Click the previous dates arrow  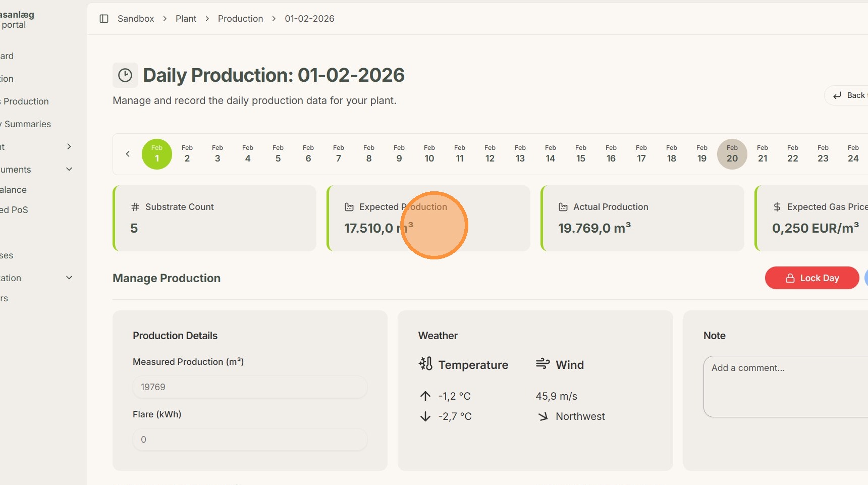point(128,154)
